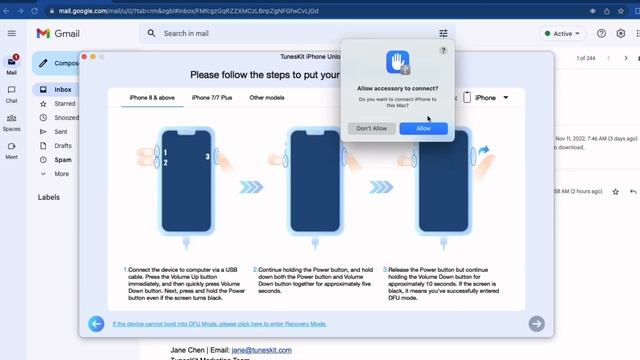Screen dimensions: 640x360
Task: Open the Gmail main menu hamburger
Action: 12,33
